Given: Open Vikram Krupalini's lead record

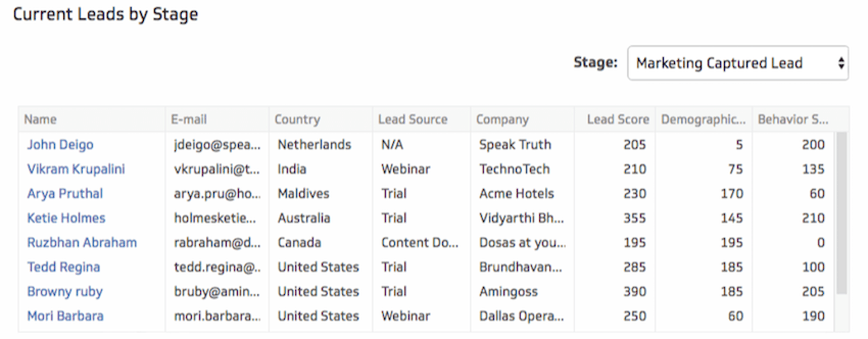Looking at the screenshot, I should 76,169.
